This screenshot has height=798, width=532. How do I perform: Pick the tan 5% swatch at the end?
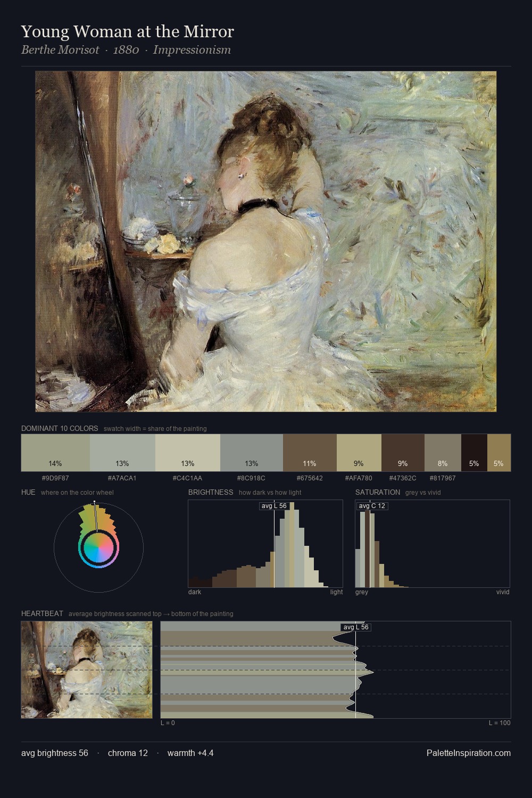click(x=499, y=453)
